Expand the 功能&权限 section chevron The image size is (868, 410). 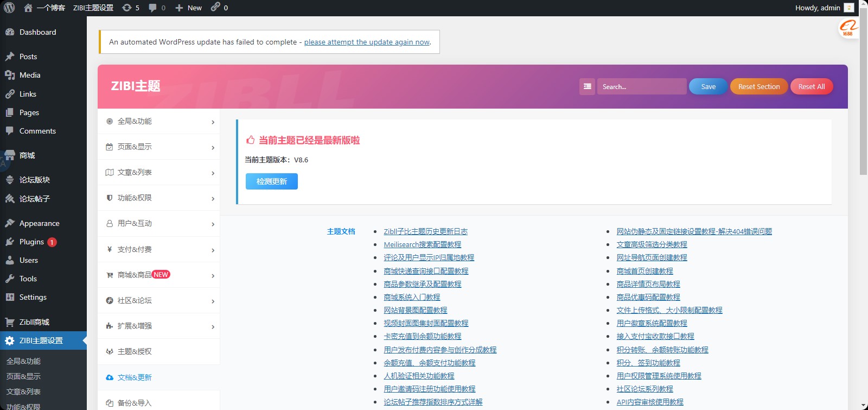click(x=213, y=199)
